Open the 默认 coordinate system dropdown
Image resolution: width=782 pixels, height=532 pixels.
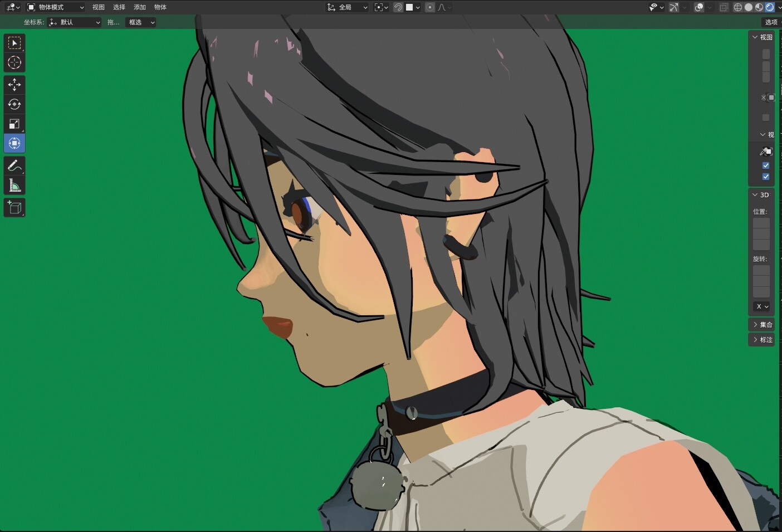75,22
